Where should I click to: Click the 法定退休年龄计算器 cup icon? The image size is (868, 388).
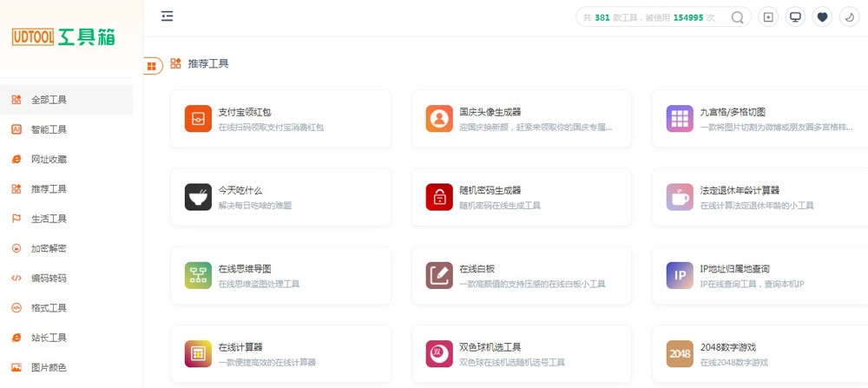(680, 197)
